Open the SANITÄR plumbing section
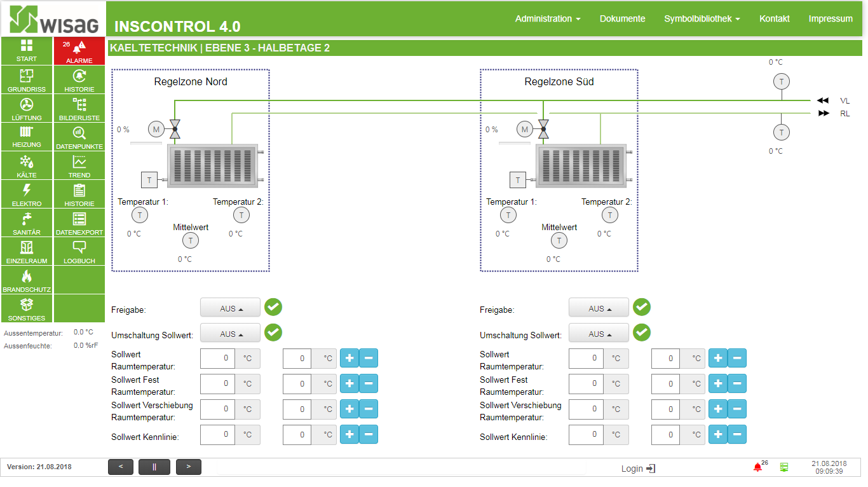This screenshot has width=868, height=487. click(27, 223)
